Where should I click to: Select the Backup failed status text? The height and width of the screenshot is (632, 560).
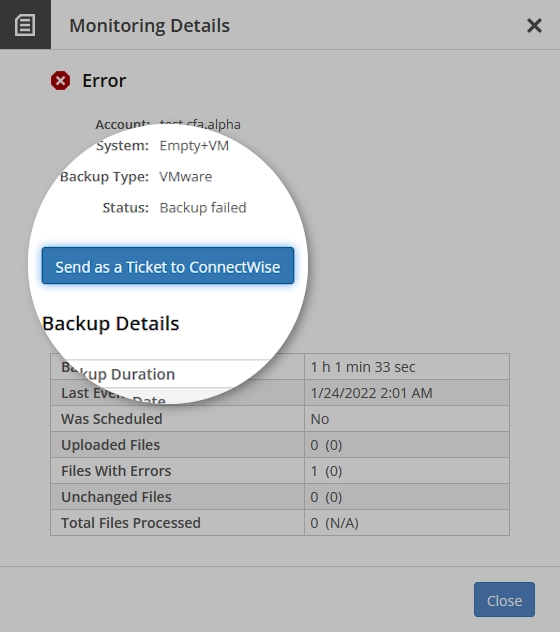tap(203, 208)
